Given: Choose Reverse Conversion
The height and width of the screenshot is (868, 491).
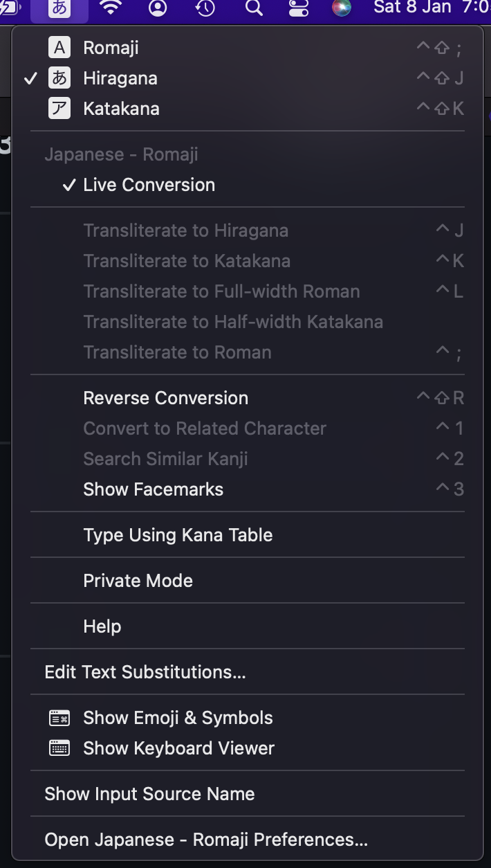Looking at the screenshot, I should click(248, 398).
